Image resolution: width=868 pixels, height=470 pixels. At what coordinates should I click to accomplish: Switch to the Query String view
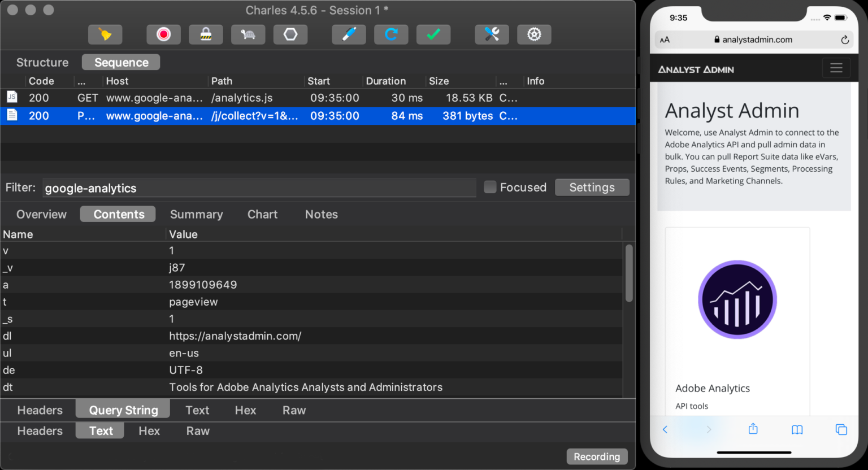click(x=122, y=410)
